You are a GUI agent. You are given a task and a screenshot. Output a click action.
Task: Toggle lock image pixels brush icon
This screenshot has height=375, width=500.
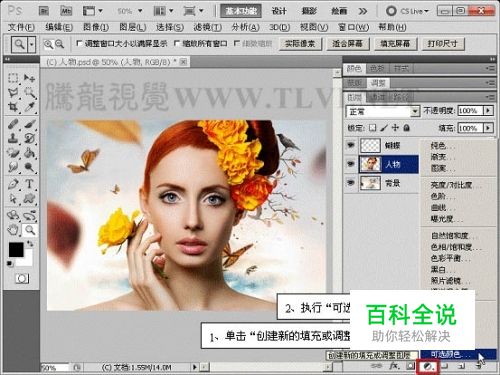384,128
